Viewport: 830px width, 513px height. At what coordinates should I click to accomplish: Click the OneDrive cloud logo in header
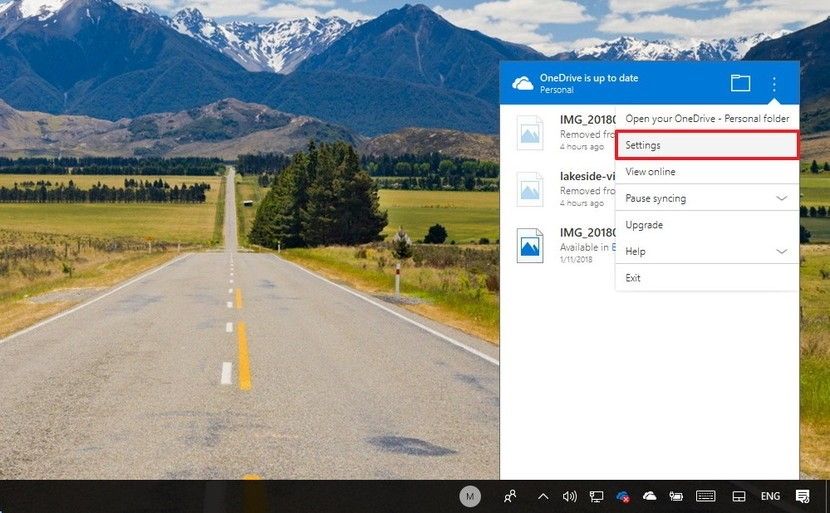click(522, 84)
